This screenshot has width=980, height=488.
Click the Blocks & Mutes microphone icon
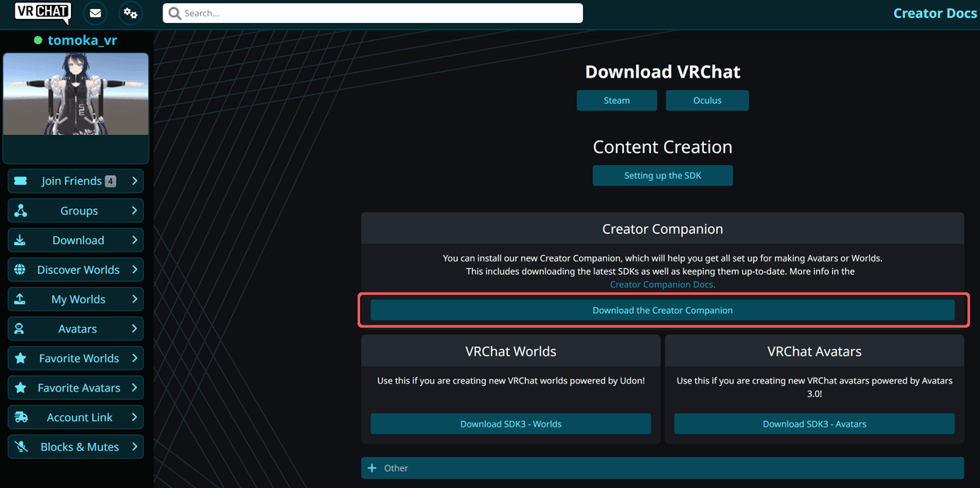(20, 446)
